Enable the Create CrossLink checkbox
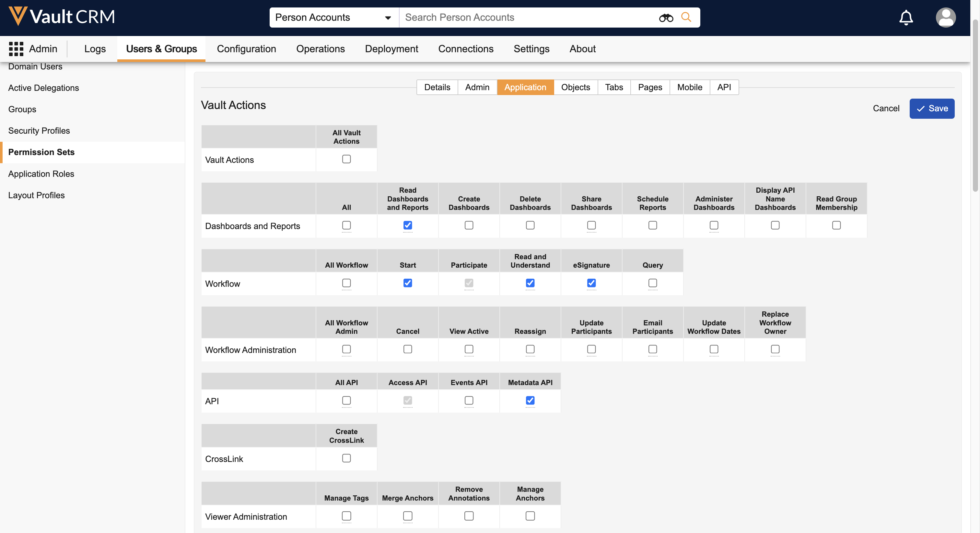This screenshot has height=533, width=980. pyautogui.click(x=346, y=458)
